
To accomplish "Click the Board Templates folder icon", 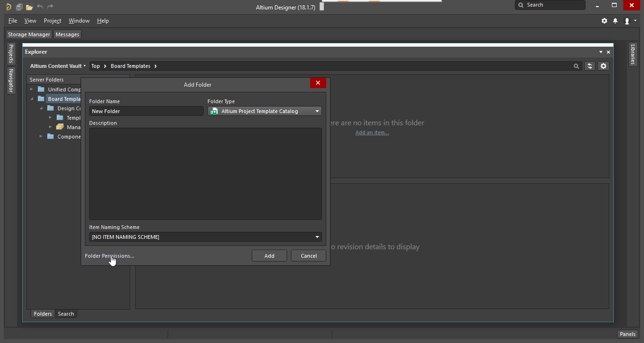I will pyautogui.click(x=41, y=99).
